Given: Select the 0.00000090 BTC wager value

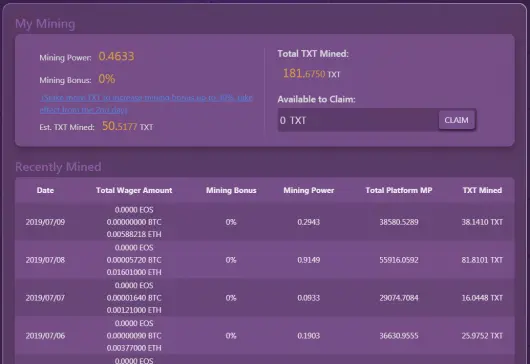Looking at the screenshot, I should tap(134, 336).
